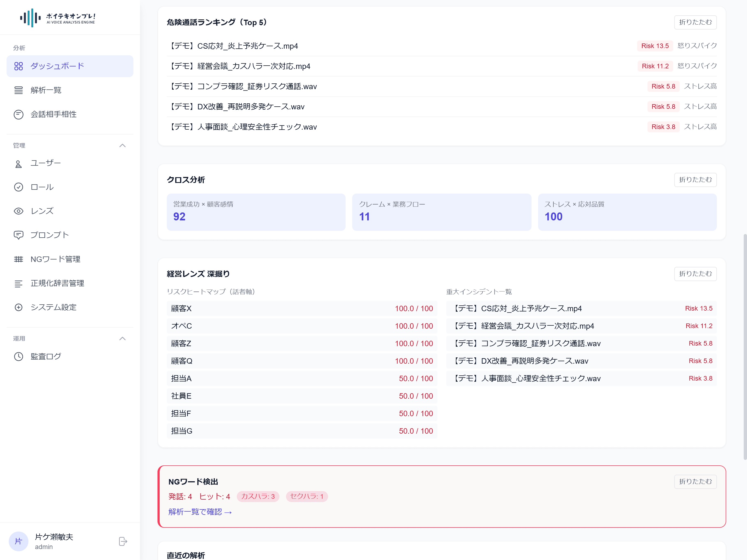Open 会話相手相性 using its circle icon
Image resolution: width=747 pixels, height=560 pixels.
19,114
